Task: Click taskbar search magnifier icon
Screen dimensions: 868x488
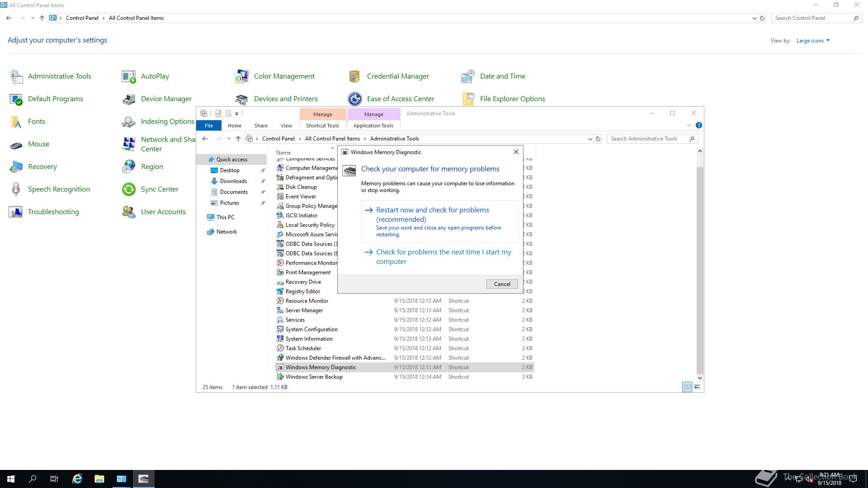Action: pyautogui.click(x=33, y=479)
